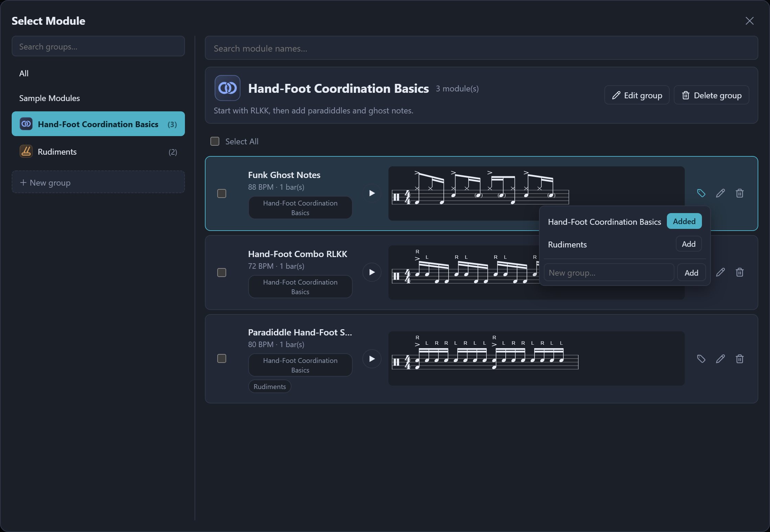This screenshot has height=532, width=770.
Task: Click the 3 module(s) count label
Action: (x=457, y=89)
